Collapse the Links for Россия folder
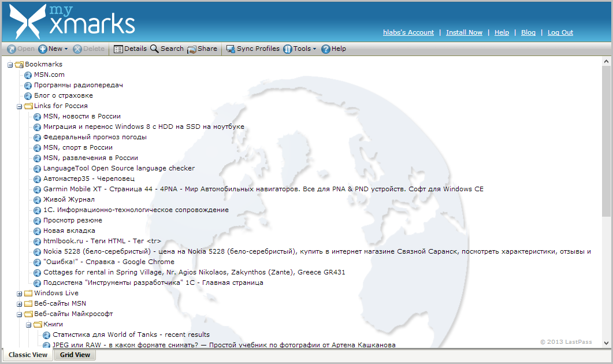 point(19,106)
